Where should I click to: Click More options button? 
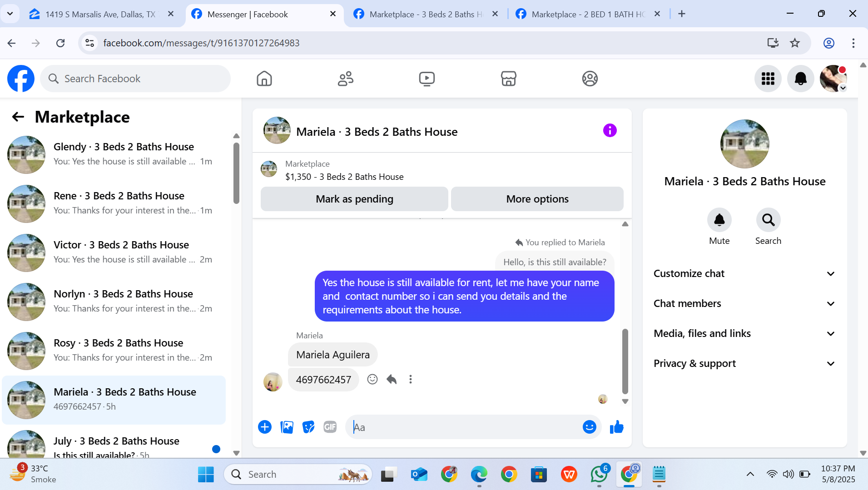[537, 199]
